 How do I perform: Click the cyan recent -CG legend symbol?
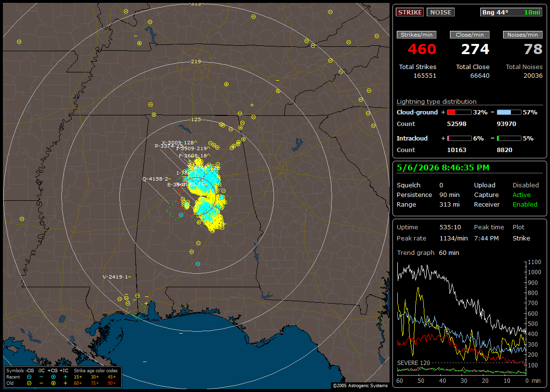[x=29, y=377]
